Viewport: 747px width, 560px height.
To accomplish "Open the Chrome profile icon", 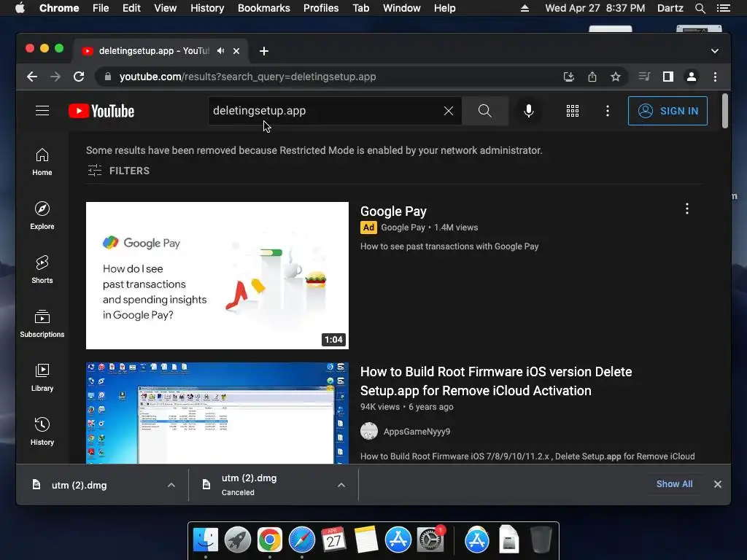I will coord(692,77).
